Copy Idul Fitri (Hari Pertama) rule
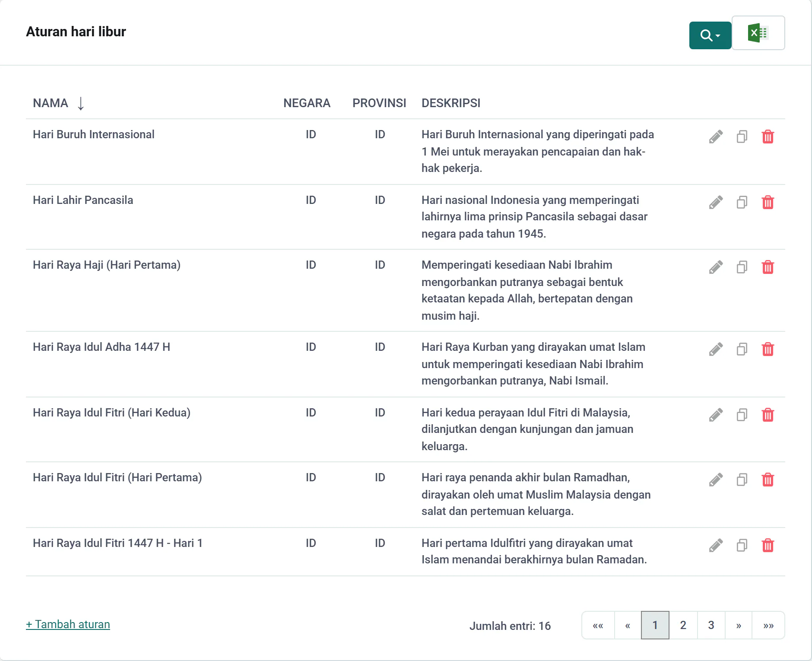 [742, 480]
